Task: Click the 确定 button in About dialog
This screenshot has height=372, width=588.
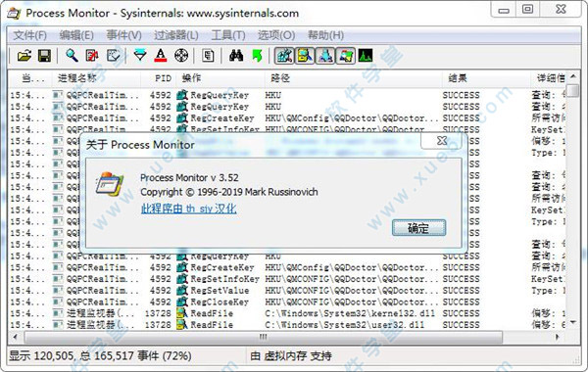Action: point(418,228)
